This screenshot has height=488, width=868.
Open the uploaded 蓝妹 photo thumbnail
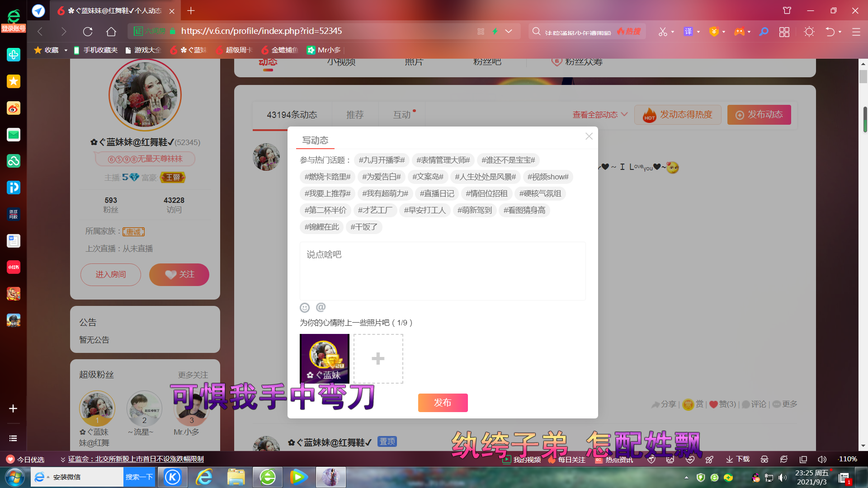point(324,359)
